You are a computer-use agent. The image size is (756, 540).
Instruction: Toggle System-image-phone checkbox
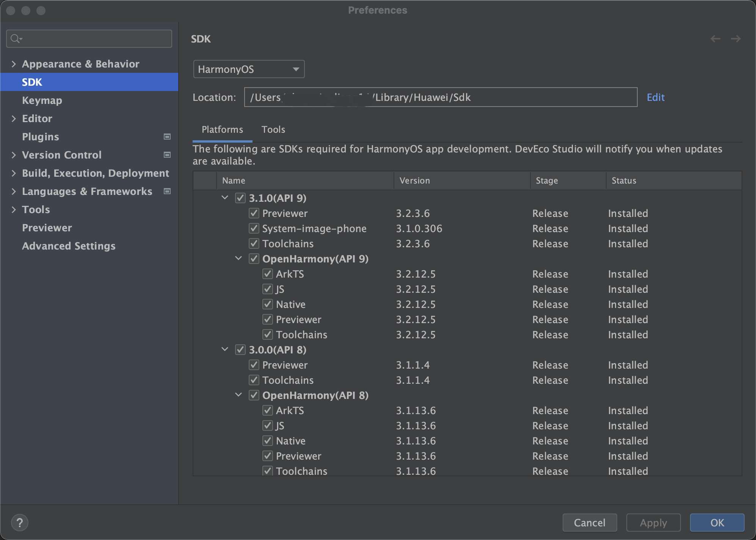(x=254, y=228)
